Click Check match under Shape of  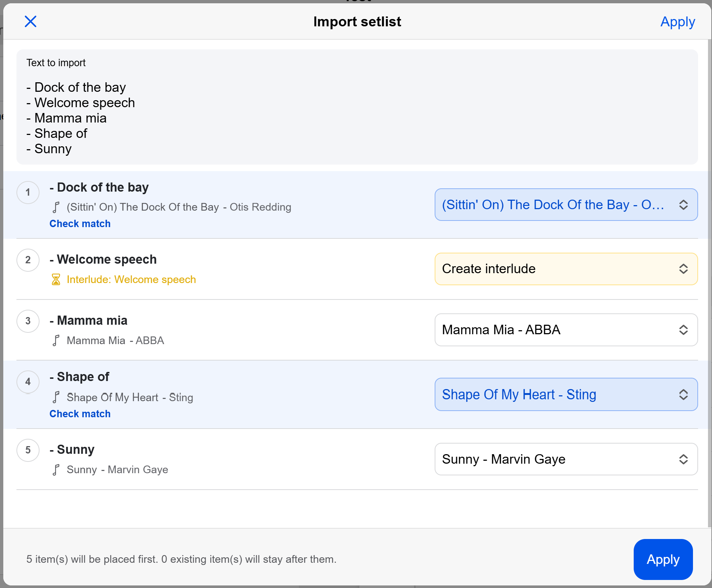tap(80, 414)
